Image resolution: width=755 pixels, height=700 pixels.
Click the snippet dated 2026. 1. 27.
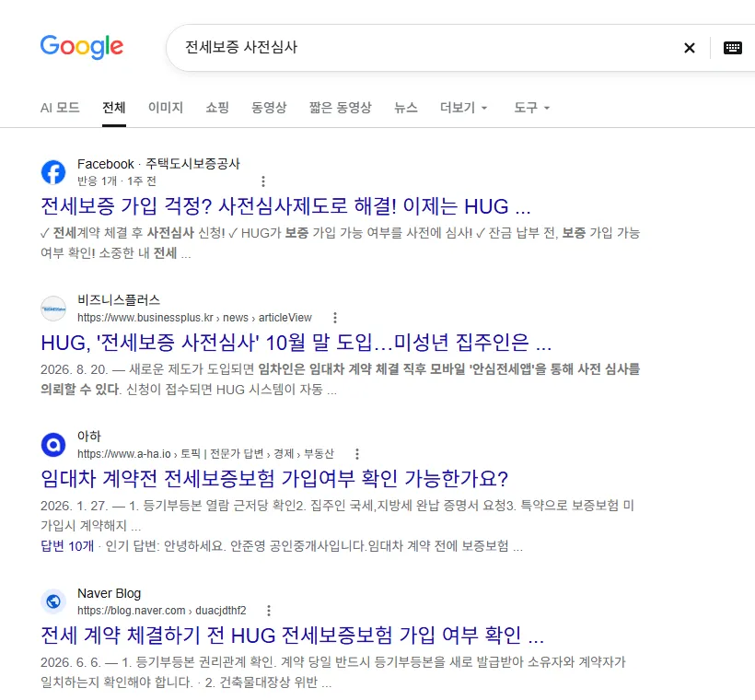pos(337,515)
